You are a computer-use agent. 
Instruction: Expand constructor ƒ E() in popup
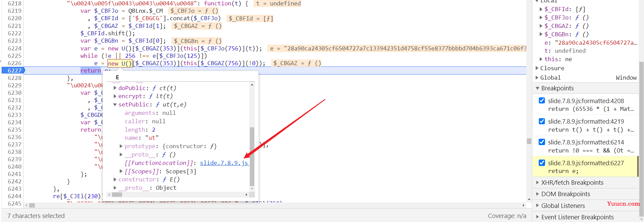[115, 179]
